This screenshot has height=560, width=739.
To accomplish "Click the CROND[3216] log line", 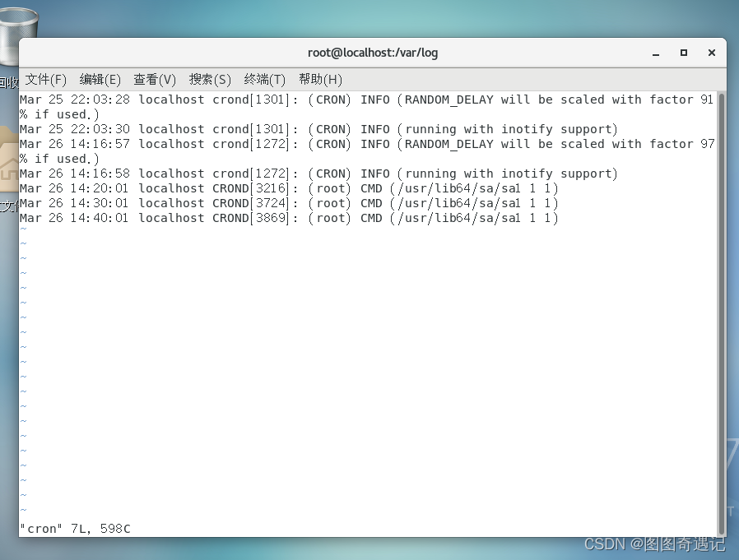I will (289, 188).
